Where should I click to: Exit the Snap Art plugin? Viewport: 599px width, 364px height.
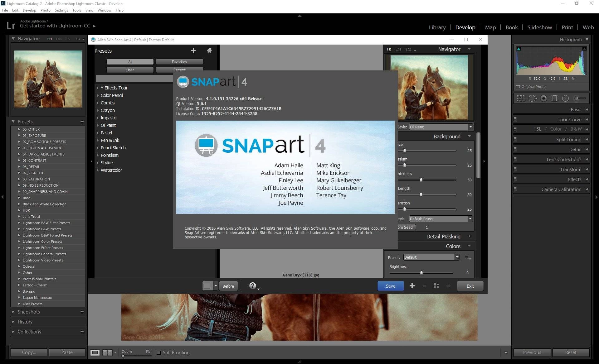coord(470,286)
